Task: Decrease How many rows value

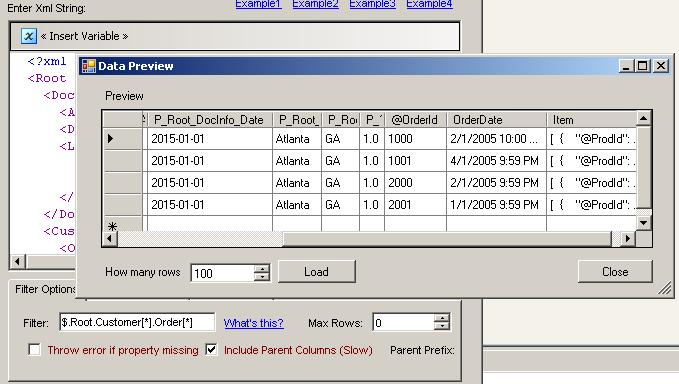Action: tap(262, 277)
